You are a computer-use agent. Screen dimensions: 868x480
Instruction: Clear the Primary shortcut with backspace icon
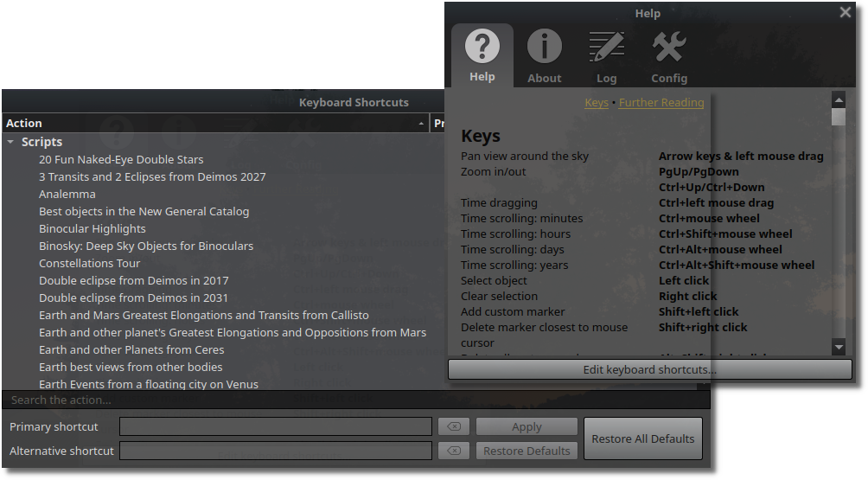click(x=454, y=426)
